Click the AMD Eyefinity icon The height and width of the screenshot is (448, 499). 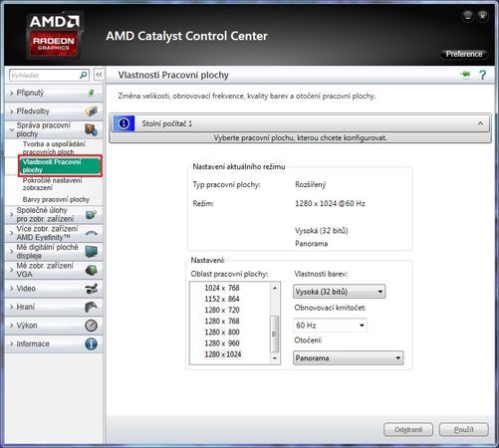coord(92,233)
